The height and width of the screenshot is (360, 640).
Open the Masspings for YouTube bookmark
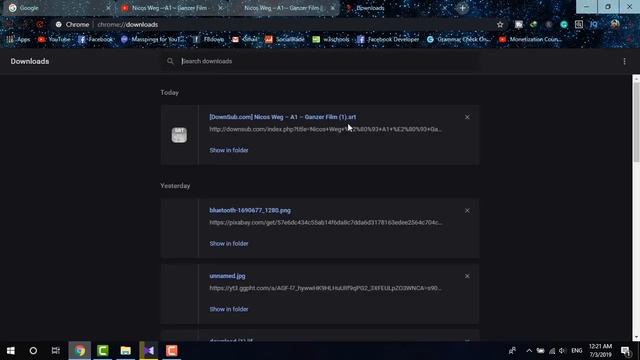tap(152, 40)
